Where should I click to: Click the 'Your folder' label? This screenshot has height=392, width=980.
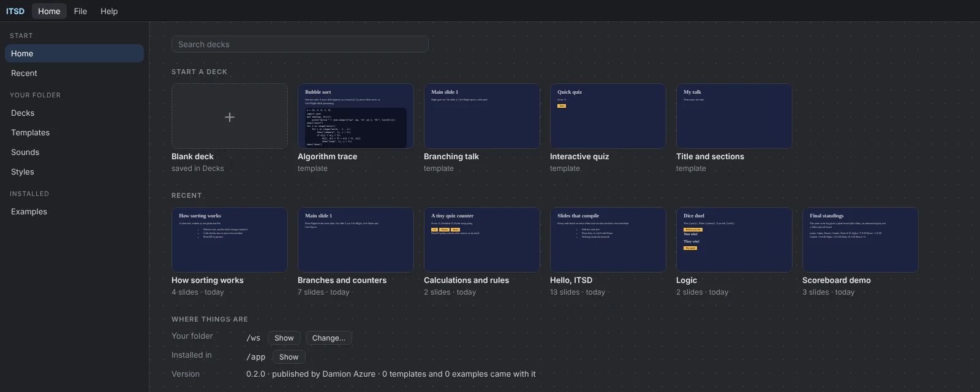click(x=192, y=336)
